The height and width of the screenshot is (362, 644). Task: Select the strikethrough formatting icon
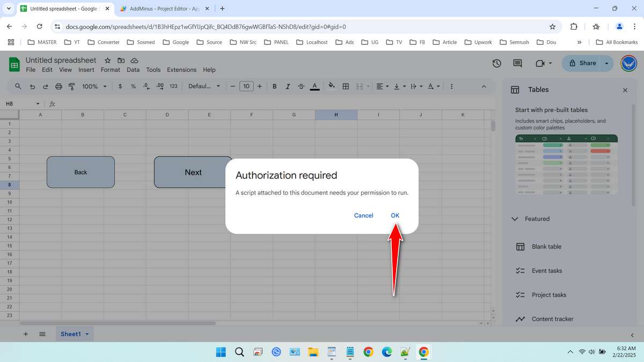click(x=301, y=86)
